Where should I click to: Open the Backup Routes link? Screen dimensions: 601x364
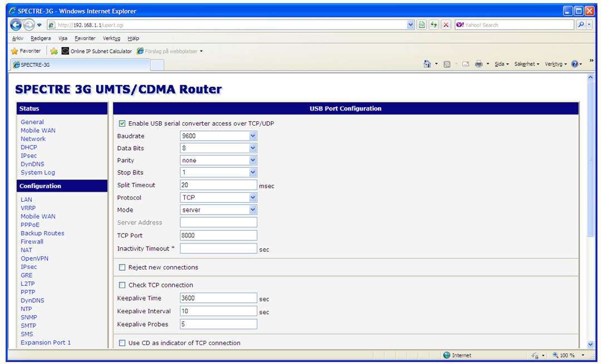[x=42, y=233]
